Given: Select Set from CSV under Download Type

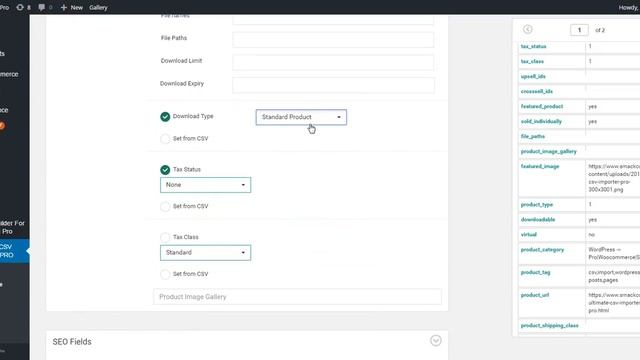Looking at the screenshot, I should click(165, 139).
